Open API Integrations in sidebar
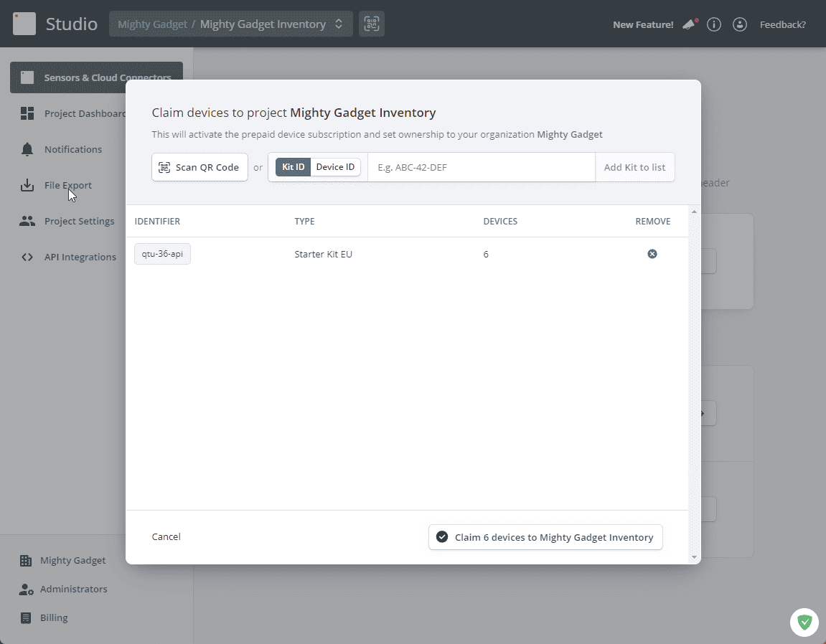 [80, 257]
